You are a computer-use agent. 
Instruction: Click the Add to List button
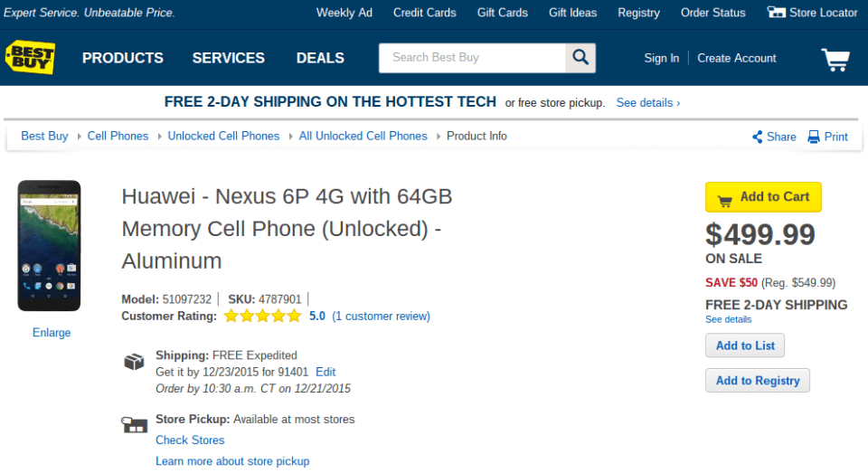click(745, 345)
